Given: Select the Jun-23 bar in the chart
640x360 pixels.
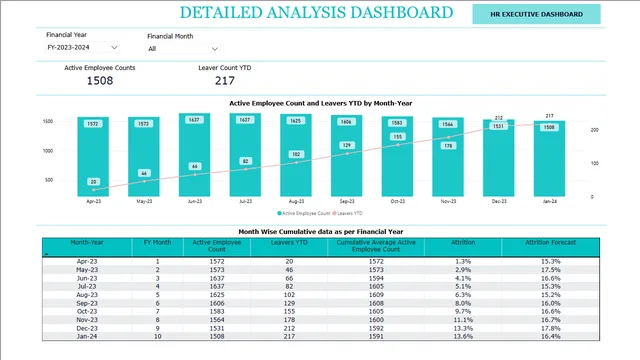Looking at the screenshot, I should [194, 155].
